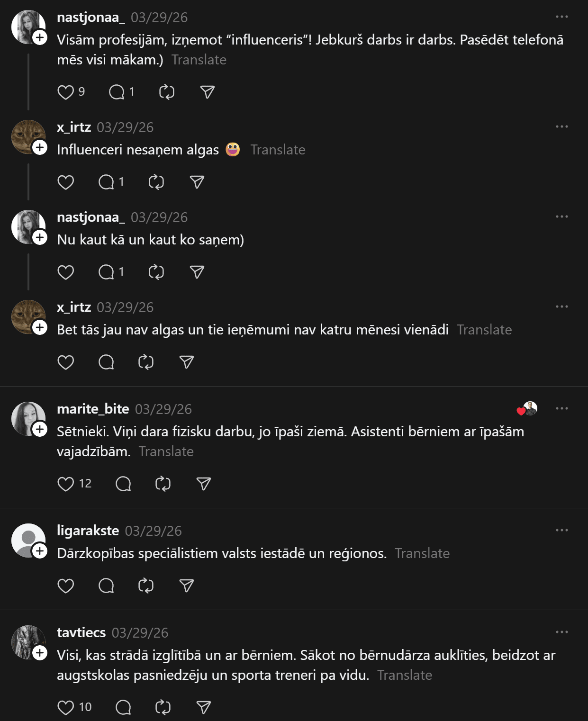Reply to ligarakste's comment
Viewport: 588px width, 721px height.
[x=106, y=586]
